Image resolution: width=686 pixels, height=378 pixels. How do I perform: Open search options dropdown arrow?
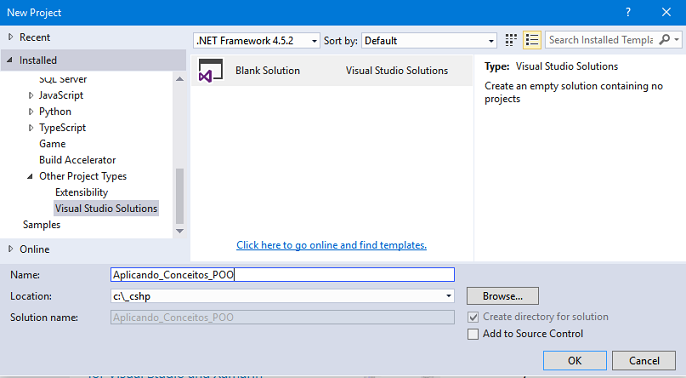677,40
